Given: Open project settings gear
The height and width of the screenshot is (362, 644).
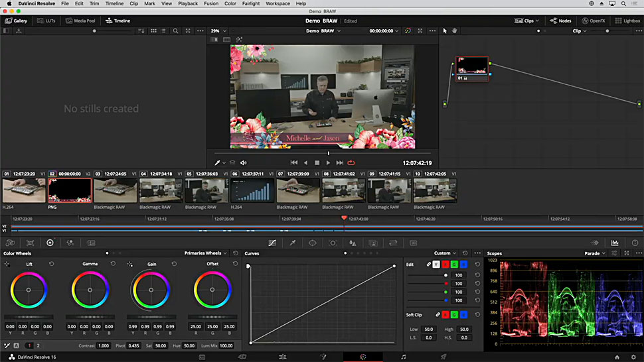Looking at the screenshot, I should click(634, 357).
